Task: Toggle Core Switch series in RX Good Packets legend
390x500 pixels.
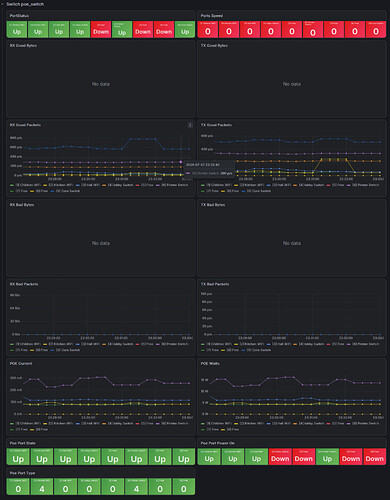Action: tap(68, 191)
